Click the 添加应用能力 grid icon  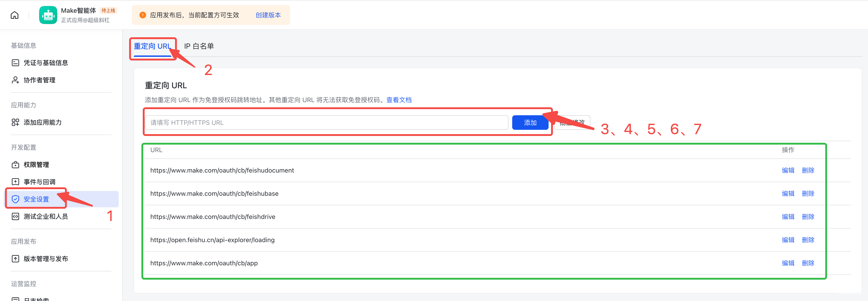tap(15, 122)
